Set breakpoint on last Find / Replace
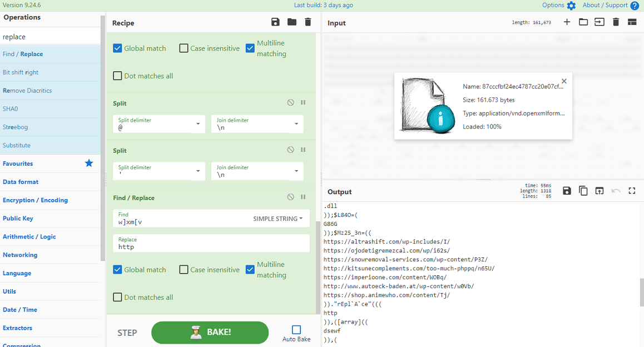Screen dimensions: 644x347 303,197
